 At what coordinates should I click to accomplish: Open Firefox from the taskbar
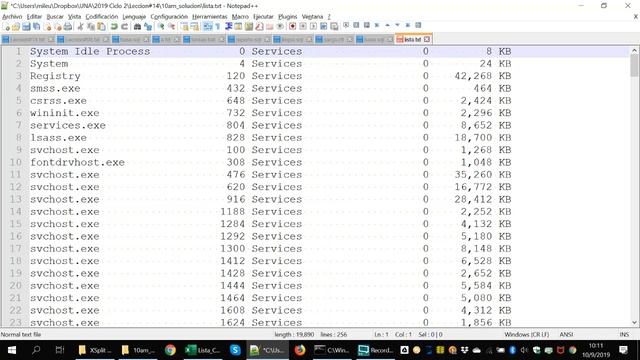pyautogui.click(x=300, y=350)
